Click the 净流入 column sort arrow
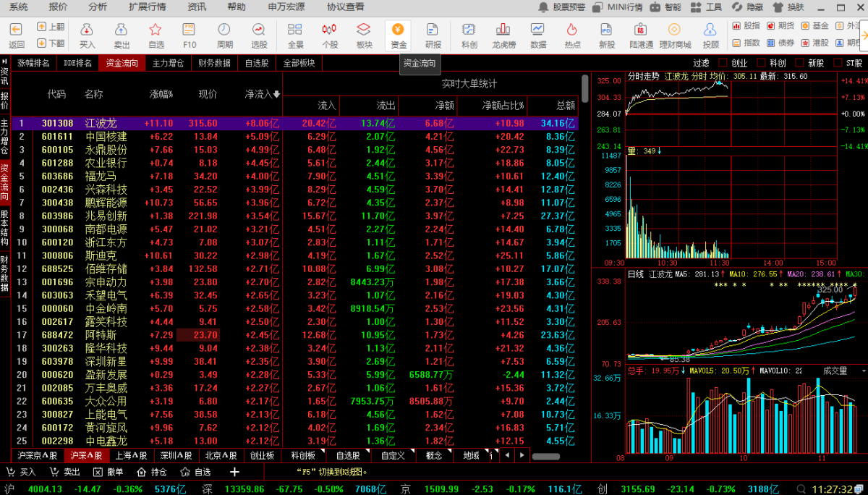This screenshot has width=868, height=495. pos(276,94)
